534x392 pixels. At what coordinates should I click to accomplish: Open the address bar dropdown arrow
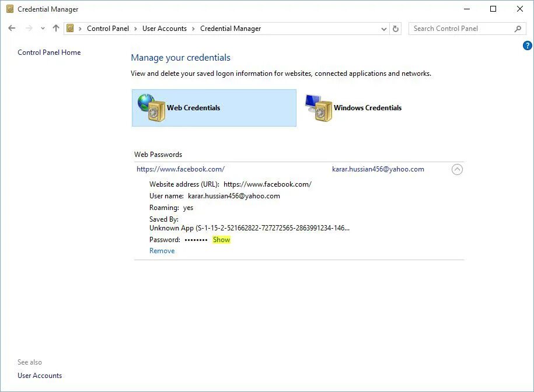click(x=383, y=28)
